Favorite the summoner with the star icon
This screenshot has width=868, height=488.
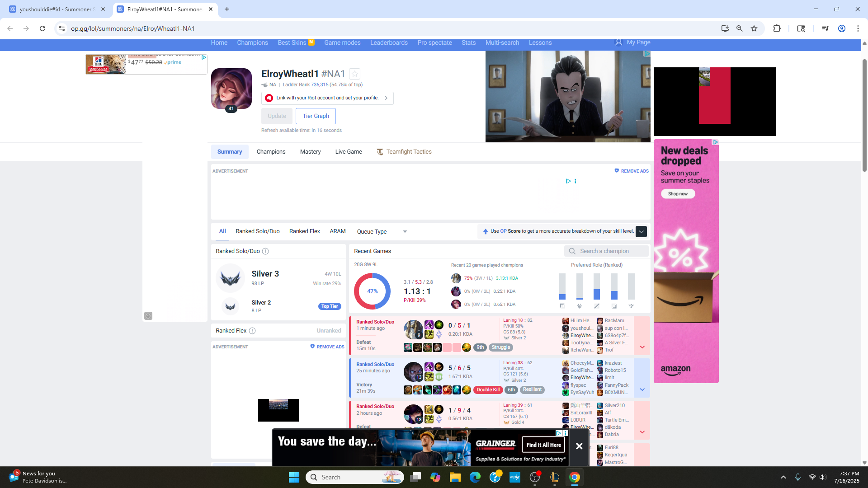[x=355, y=74]
